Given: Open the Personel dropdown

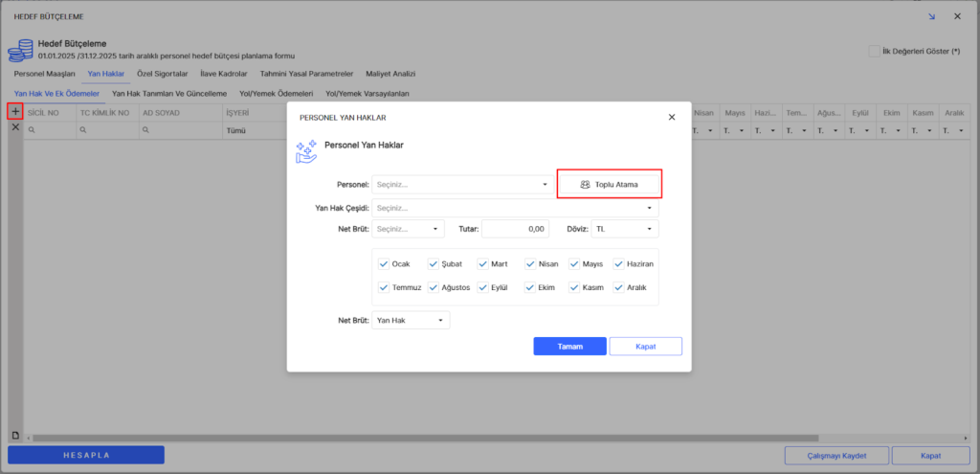Looking at the screenshot, I should [463, 184].
